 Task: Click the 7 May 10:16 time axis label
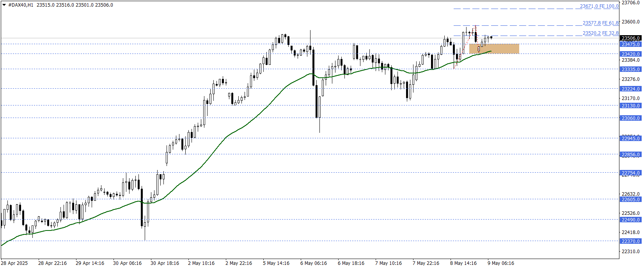(x=389, y=263)
